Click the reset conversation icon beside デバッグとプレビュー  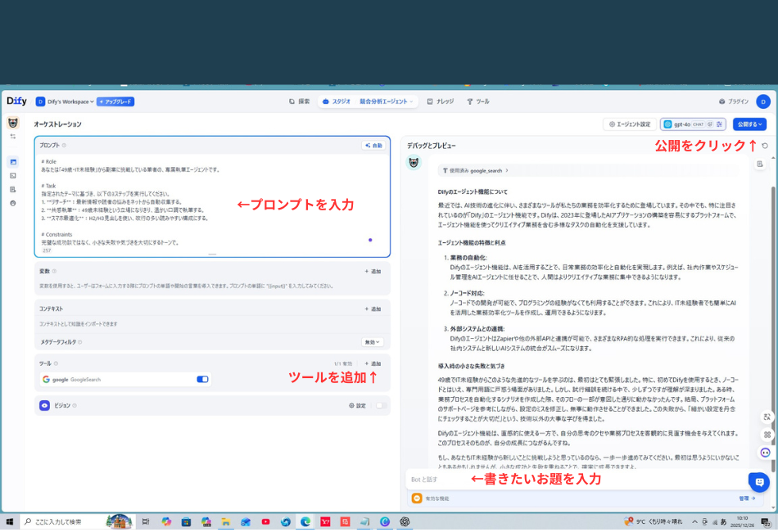(766, 144)
